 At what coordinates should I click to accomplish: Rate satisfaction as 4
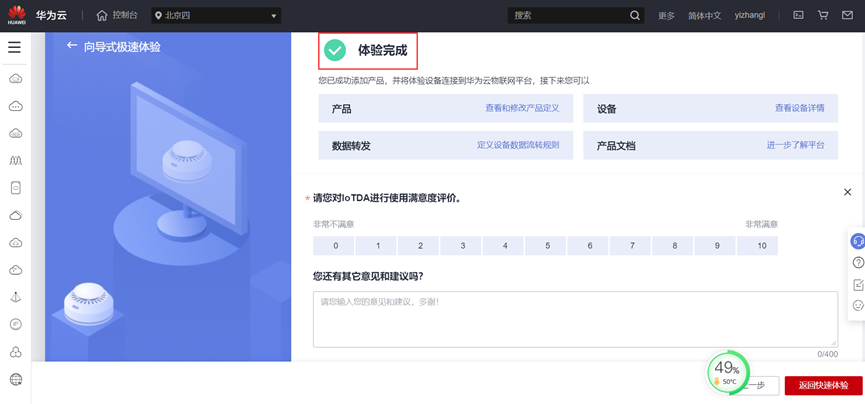(x=505, y=246)
